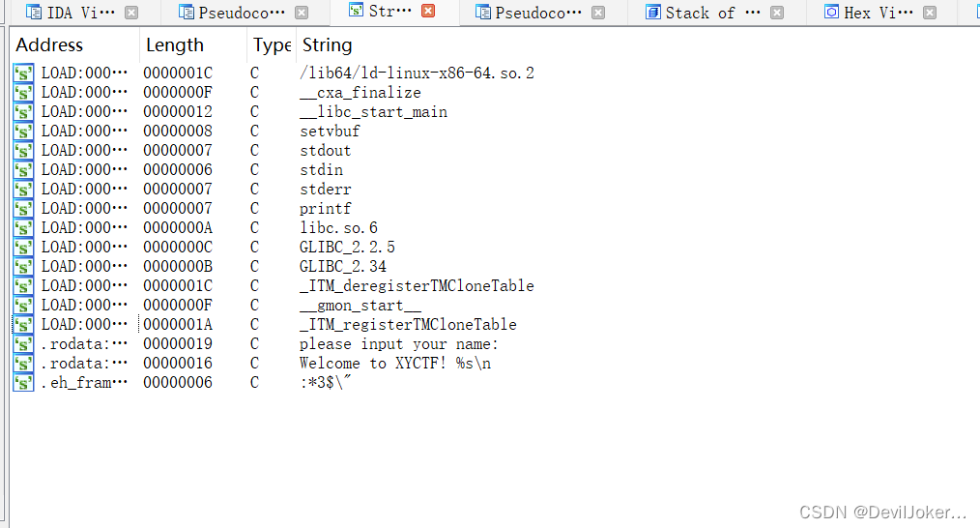Screen dimensions: 980x528
Task: Click the string icon beside setvbuf row
Action: [23, 132]
